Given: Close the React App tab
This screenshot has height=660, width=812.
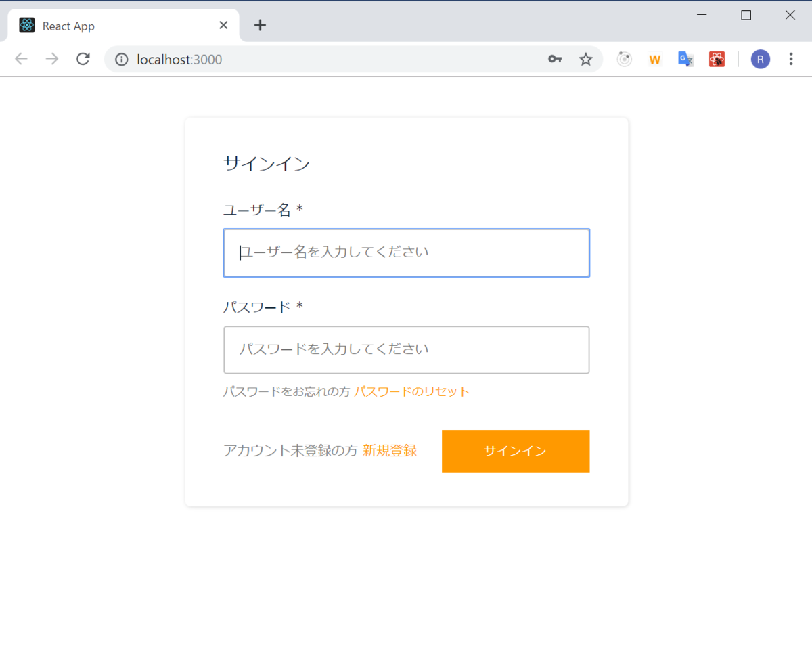Looking at the screenshot, I should [224, 26].
